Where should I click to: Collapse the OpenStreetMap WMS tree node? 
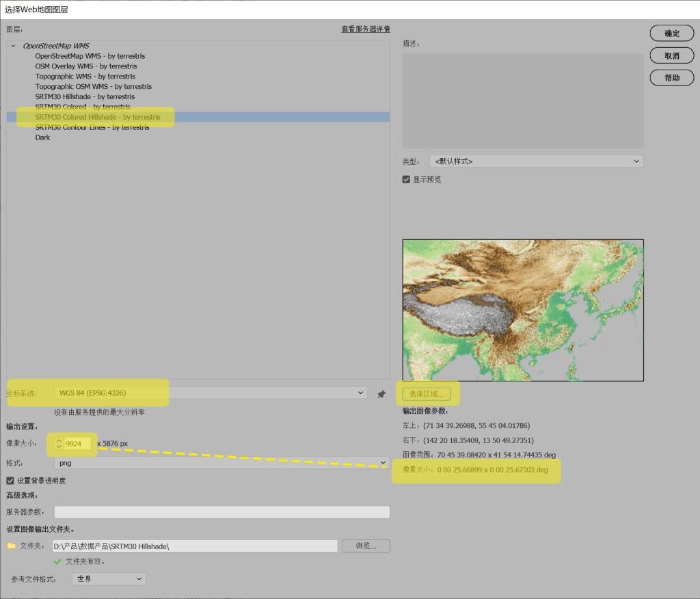point(12,45)
